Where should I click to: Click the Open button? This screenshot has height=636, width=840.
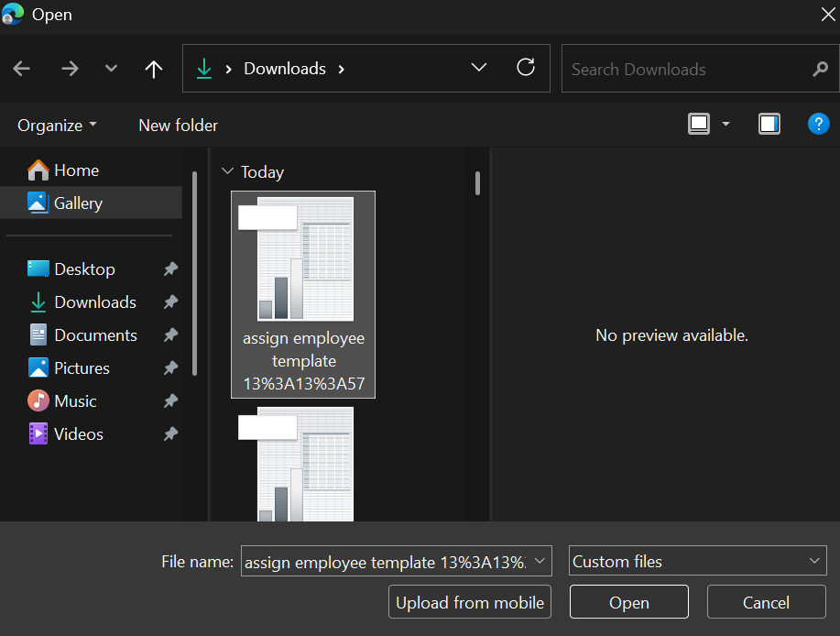[x=629, y=602]
